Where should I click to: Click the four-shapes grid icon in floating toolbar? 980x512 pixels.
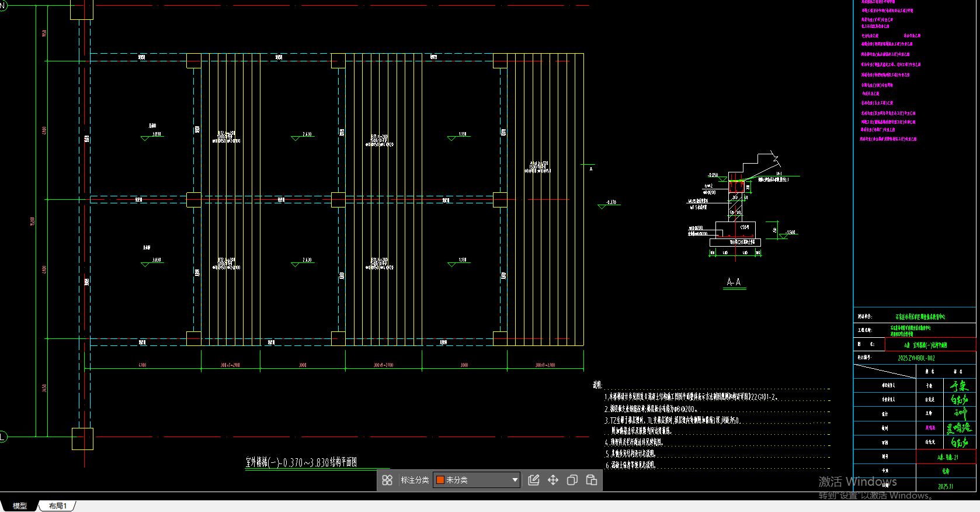pyautogui.click(x=387, y=480)
